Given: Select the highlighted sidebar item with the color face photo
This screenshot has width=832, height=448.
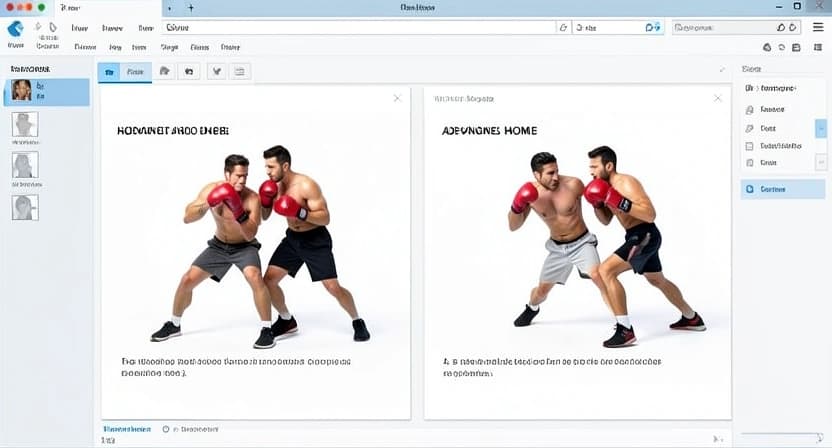Looking at the screenshot, I should click(x=47, y=91).
